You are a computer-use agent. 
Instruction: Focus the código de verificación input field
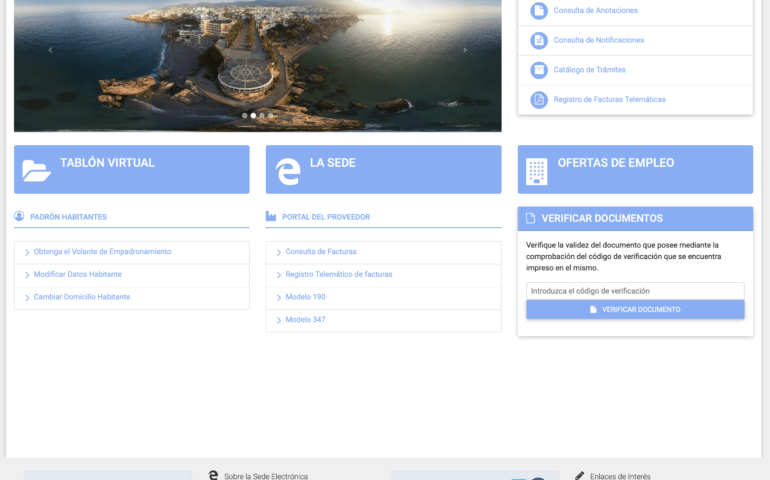pos(635,291)
